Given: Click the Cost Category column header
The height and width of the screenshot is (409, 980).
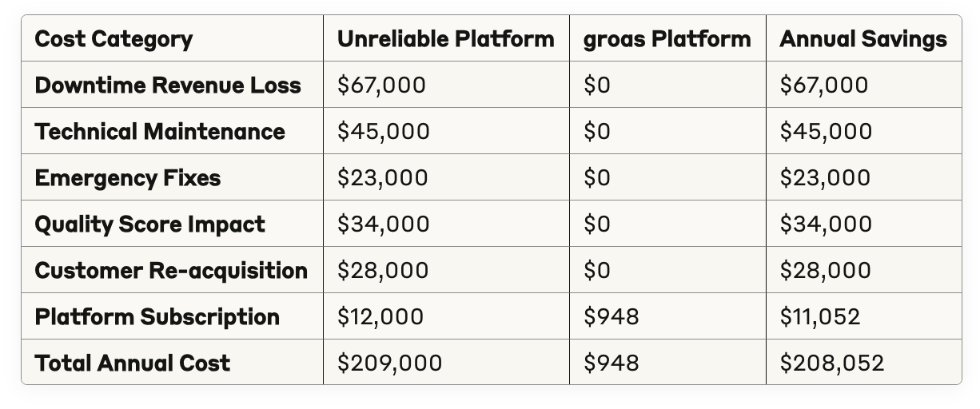Looking at the screenshot, I should pos(114,39).
